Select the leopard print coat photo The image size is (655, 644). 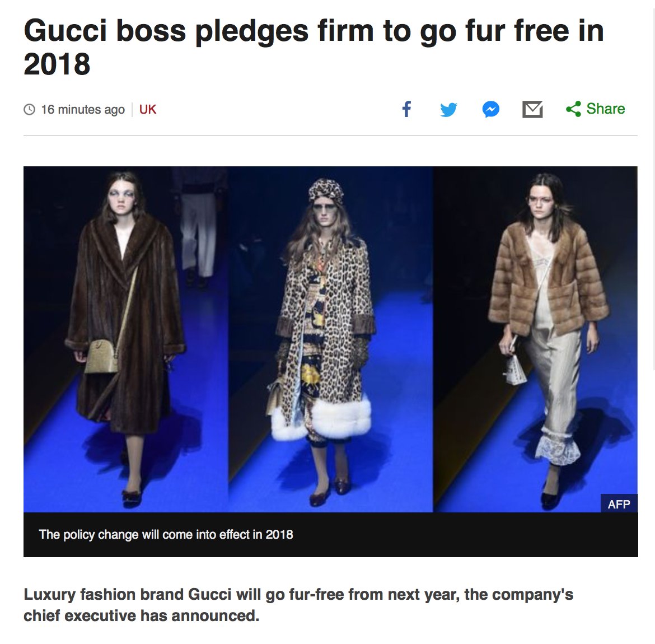point(330,339)
